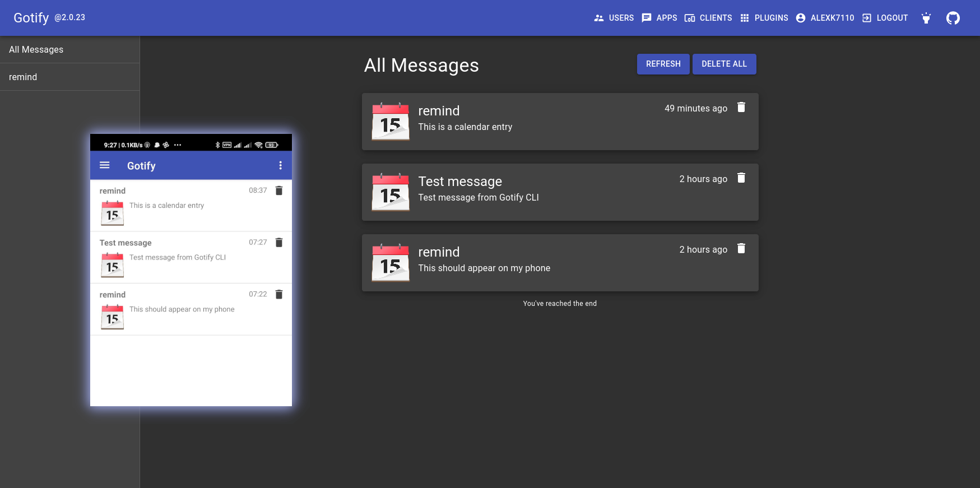Click the account avatar icon beside ALEXK7110
This screenshot has width=980, height=488.
click(801, 18)
